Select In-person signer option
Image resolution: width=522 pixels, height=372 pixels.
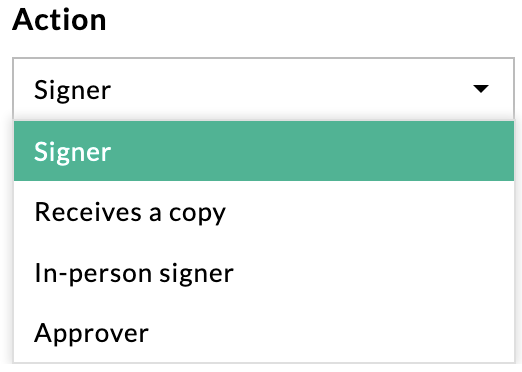click(x=264, y=273)
